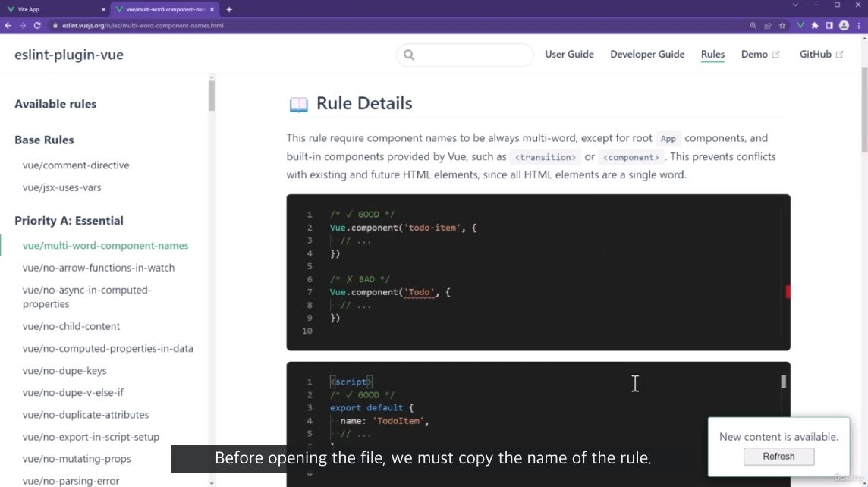Click the 'todo-item' string in code
This screenshot has width=868, height=487.
[x=432, y=228]
